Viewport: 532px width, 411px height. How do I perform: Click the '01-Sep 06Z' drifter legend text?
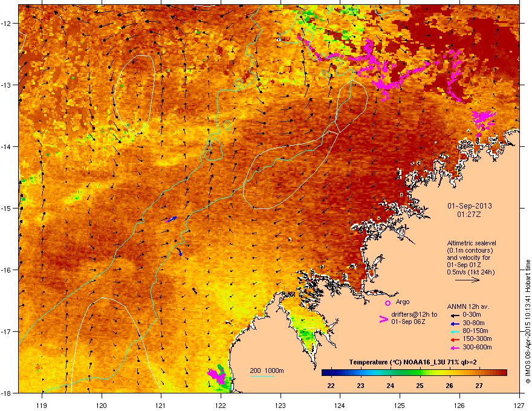click(x=408, y=322)
